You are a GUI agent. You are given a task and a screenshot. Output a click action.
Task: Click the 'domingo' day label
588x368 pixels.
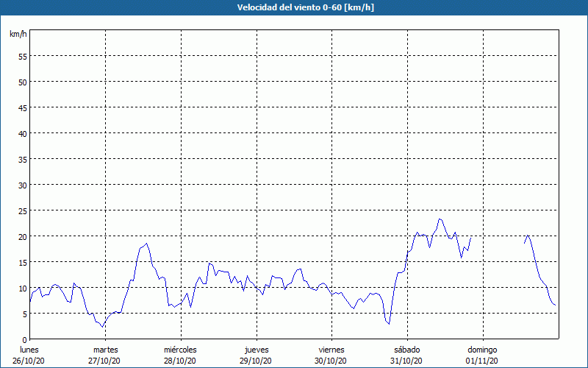click(x=482, y=350)
